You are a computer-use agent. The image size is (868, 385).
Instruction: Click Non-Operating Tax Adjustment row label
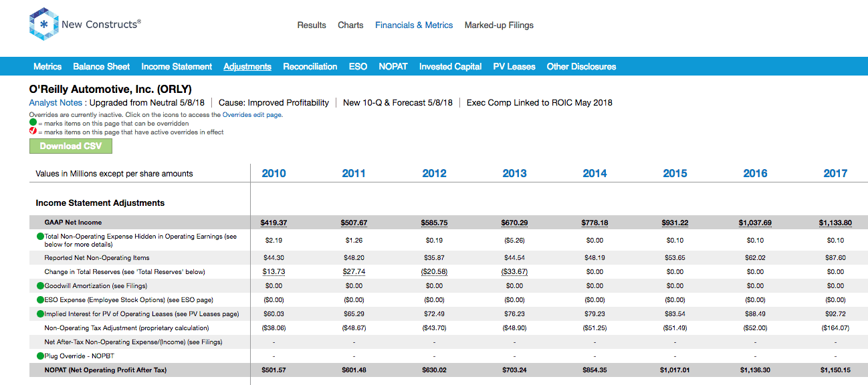[x=126, y=328]
